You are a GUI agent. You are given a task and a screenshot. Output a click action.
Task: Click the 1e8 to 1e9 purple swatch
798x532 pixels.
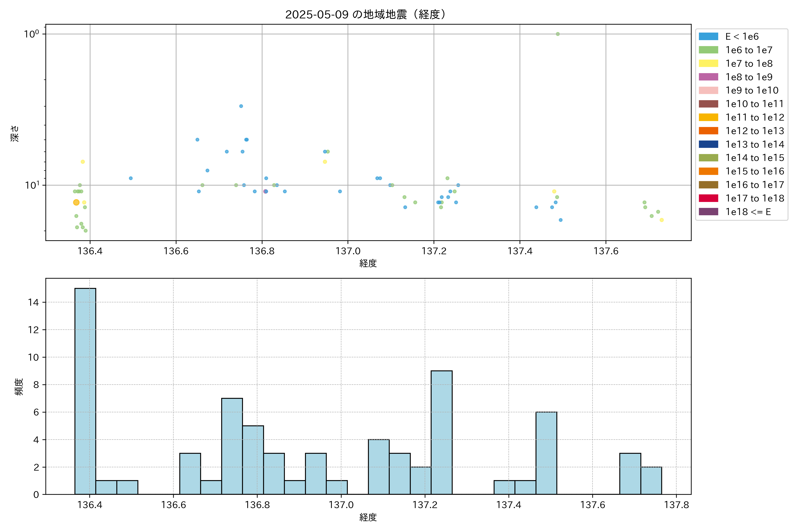708,77
